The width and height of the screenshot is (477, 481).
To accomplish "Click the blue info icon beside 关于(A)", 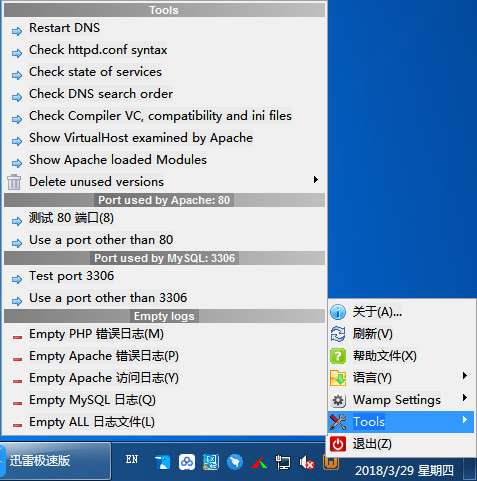I will click(338, 312).
